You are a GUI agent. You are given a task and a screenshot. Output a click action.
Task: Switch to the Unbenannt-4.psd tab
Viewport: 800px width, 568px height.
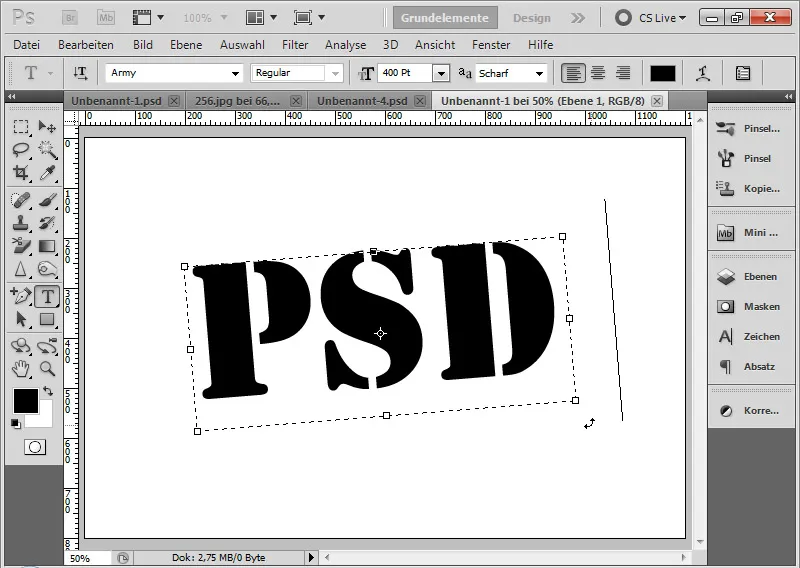coord(362,101)
